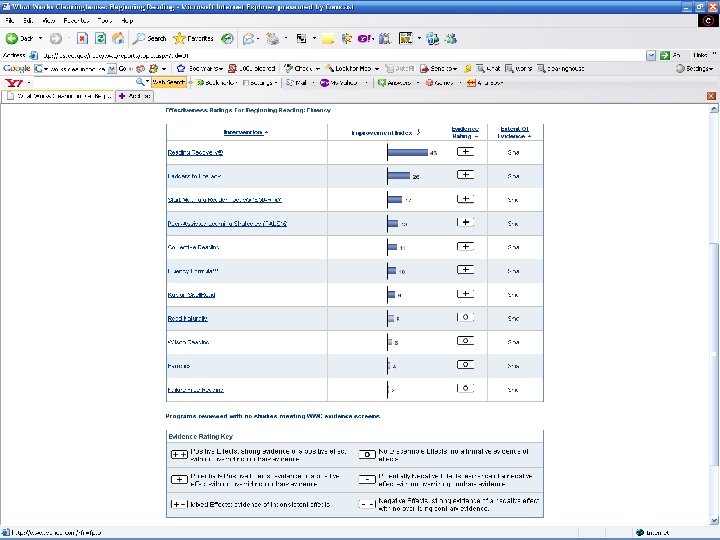Print the page with printer icon
Image resolution: width=720 pixels, height=540 pixels.
click(x=273, y=39)
